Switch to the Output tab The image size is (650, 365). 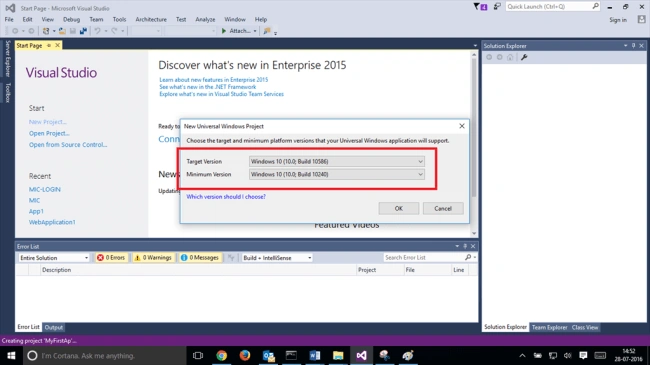pos(53,327)
